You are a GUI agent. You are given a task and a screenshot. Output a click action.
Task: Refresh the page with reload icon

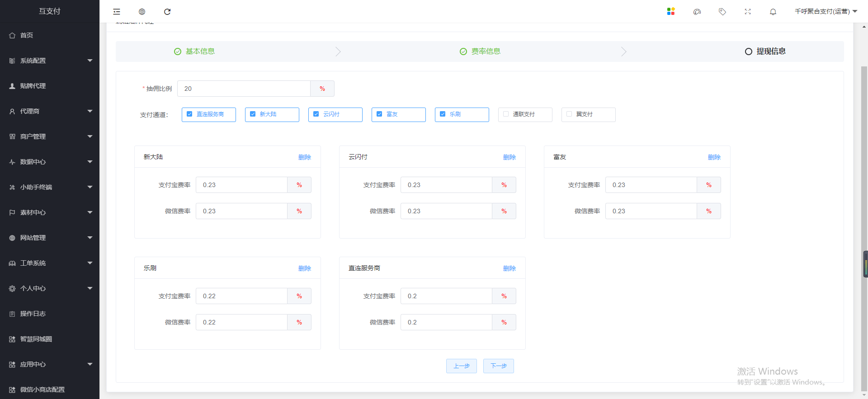pos(167,12)
